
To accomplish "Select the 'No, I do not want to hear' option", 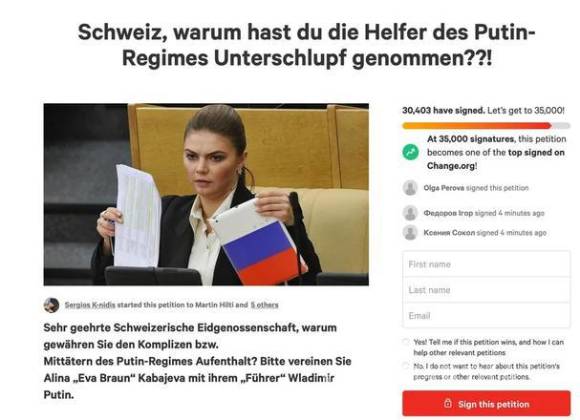I will click(406, 366).
